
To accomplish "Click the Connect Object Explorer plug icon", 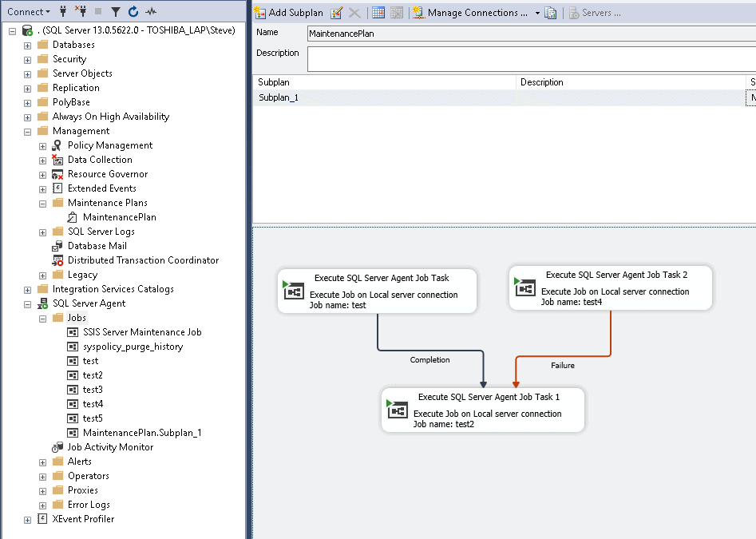I will pyautogui.click(x=63, y=11).
